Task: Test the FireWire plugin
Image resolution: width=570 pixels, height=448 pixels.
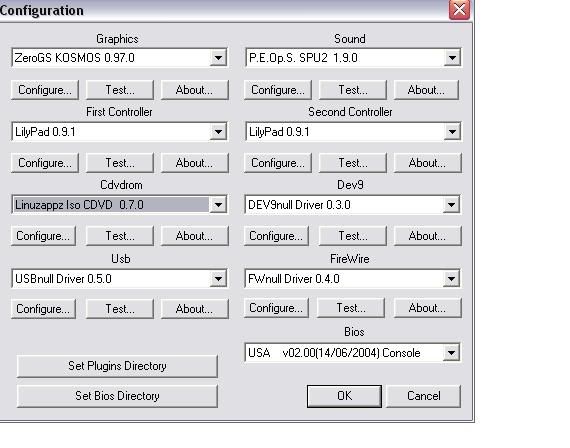Action: coord(351,308)
